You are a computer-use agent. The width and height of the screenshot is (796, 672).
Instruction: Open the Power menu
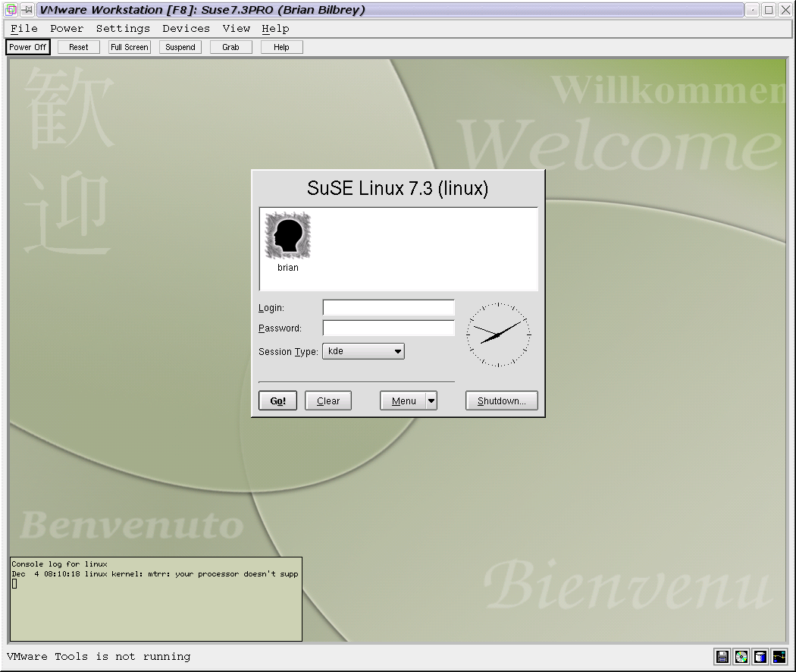67,28
